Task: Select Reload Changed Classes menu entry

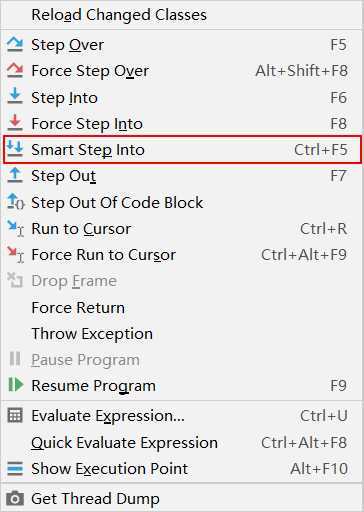Action: pos(182,15)
